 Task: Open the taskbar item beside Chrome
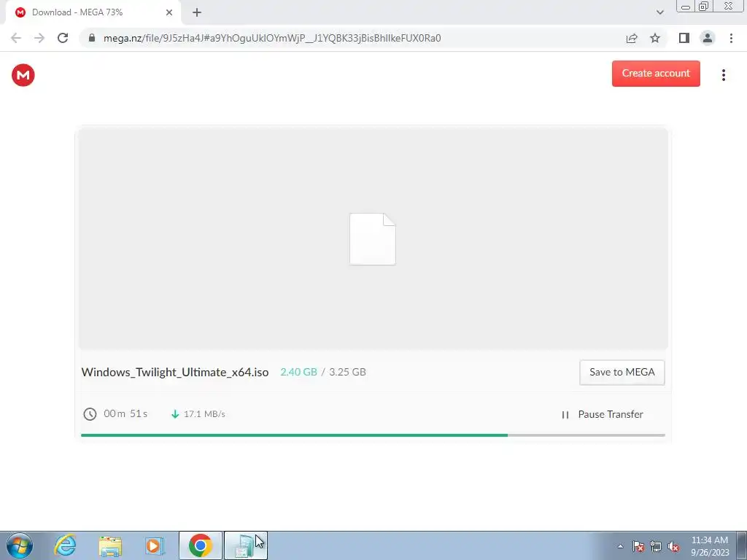pos(245,545)
